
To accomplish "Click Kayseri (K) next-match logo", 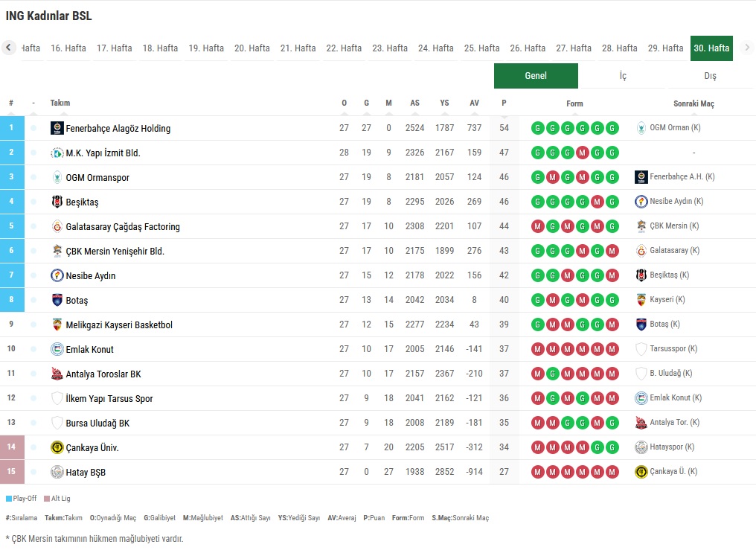I will pos(641,300).
